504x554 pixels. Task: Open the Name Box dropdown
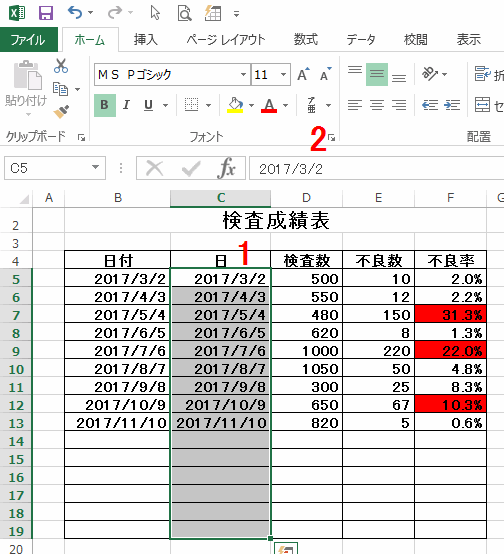coord(95,167)
